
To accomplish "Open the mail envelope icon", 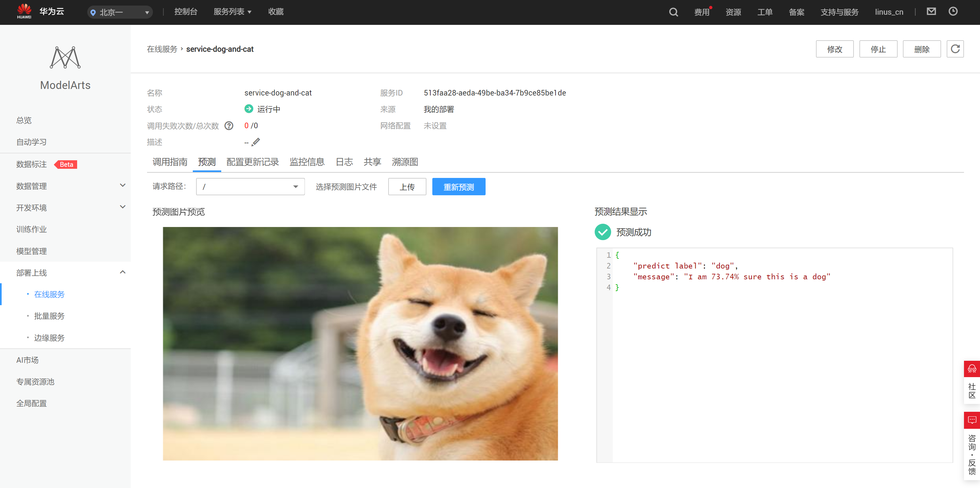I will (931, 11).
